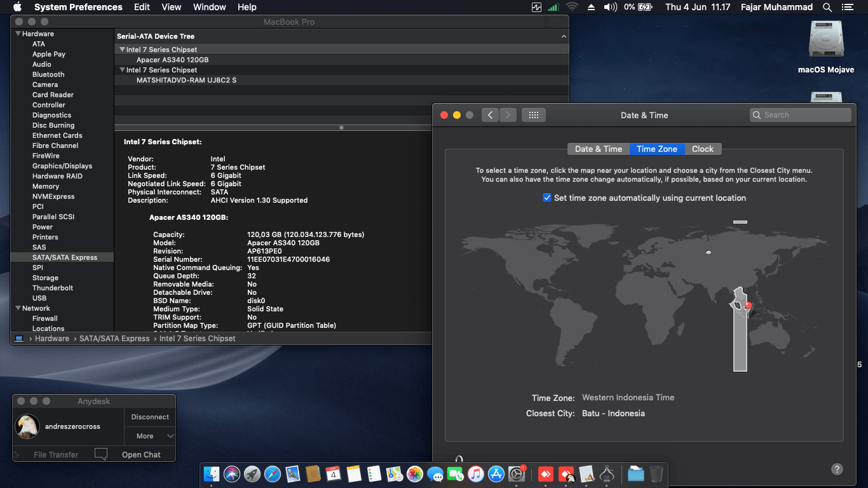Click the volume icon in menu bar
Screen dimensions: 868x488
(x=610, y=8)
